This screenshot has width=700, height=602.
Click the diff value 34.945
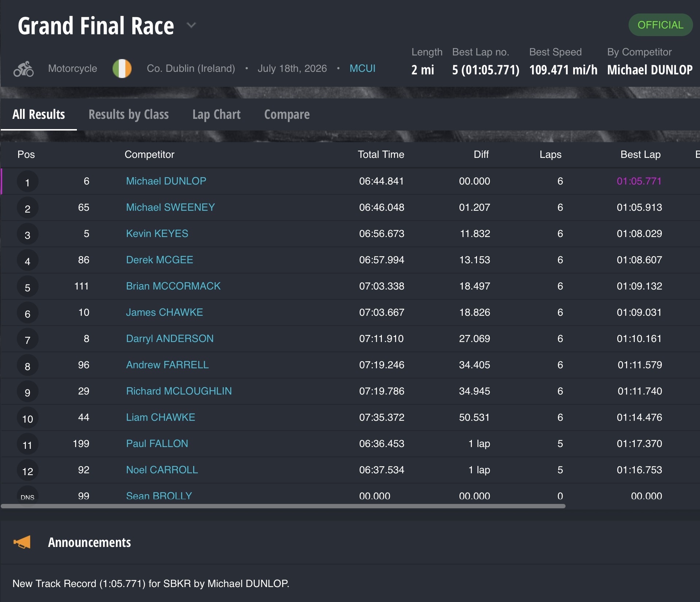point(474,391)
